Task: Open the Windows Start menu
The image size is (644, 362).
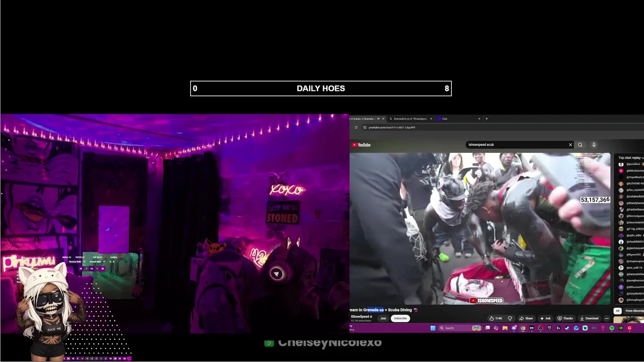Action: point(433,328)
